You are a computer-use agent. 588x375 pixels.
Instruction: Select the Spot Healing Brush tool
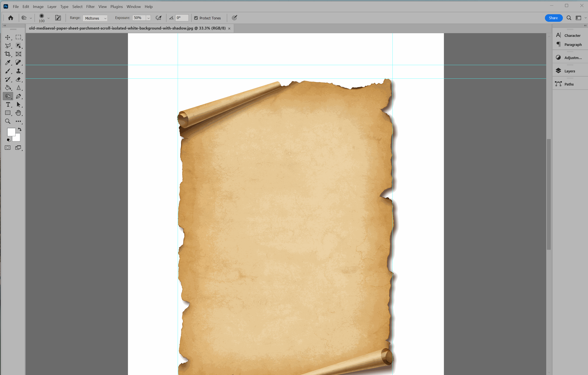pos(18,62)
